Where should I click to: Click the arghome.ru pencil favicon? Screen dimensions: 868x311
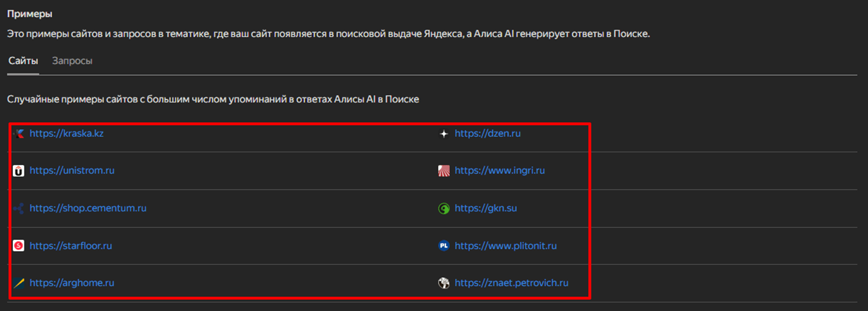pyautogui.click(x=19, y=283)
